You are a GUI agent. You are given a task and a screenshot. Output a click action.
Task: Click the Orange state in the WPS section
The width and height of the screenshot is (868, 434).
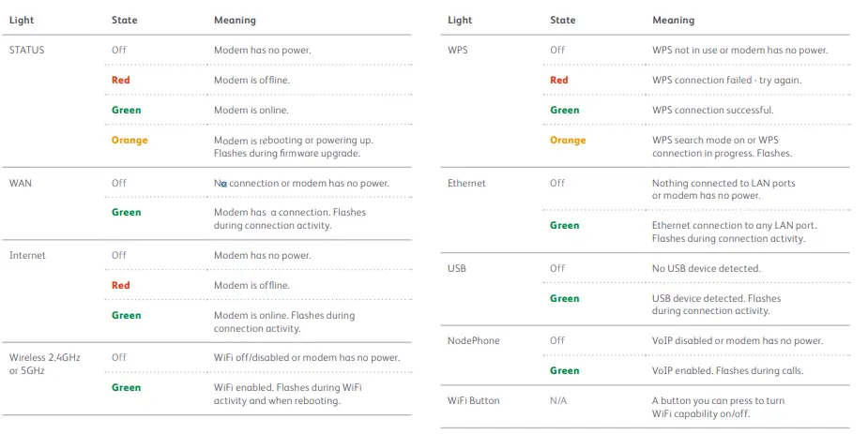coord(568,141)
